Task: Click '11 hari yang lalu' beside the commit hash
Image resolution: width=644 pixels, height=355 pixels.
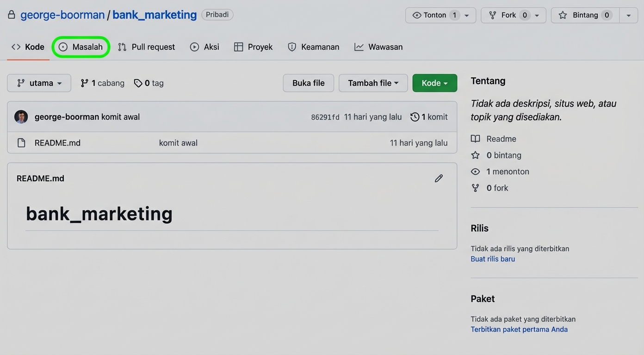Action: pos(373,117)
